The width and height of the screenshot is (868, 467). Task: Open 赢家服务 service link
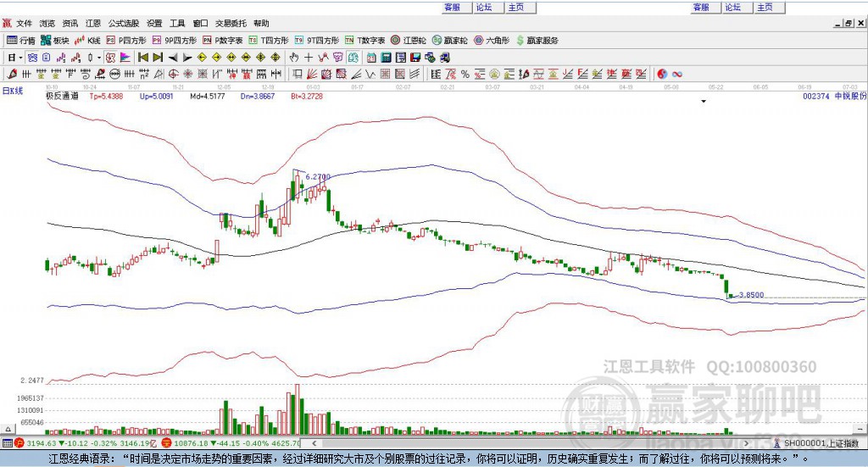click(x=537, y=41)
